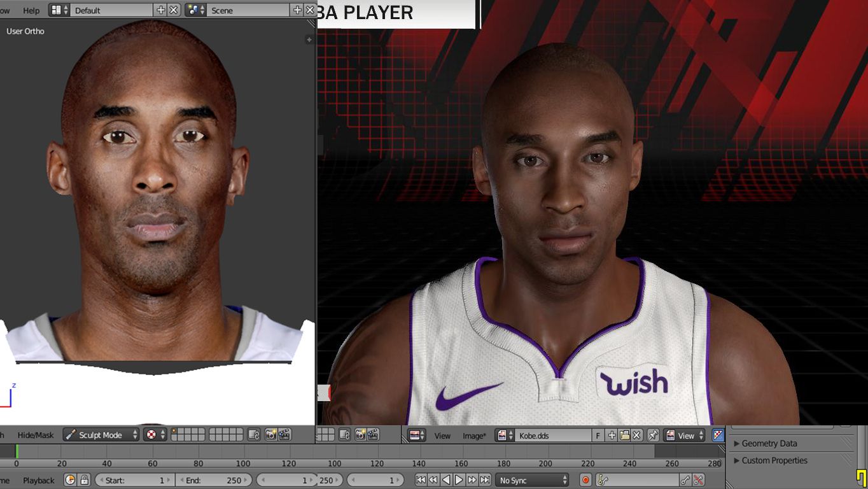Screen dimensions: 868x489
Task: Jump to the last frame
Action: [x=485, y=480]
